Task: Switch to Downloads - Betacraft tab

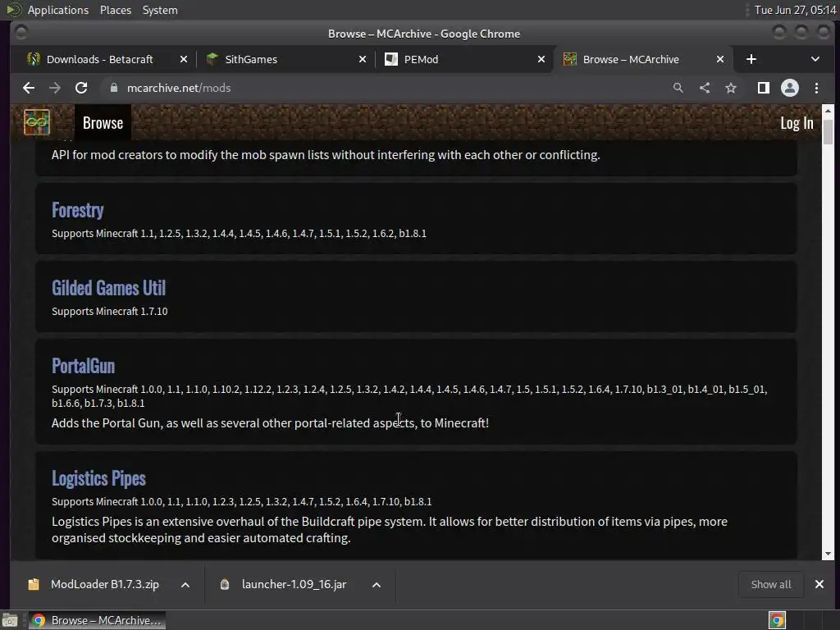Action: click(99, 59)
